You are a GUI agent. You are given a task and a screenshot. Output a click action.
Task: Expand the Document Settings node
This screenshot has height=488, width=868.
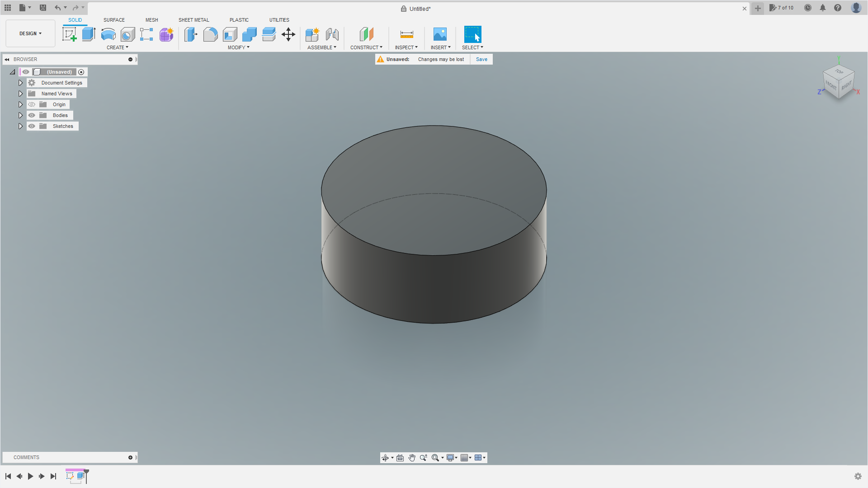coord(20,83)
